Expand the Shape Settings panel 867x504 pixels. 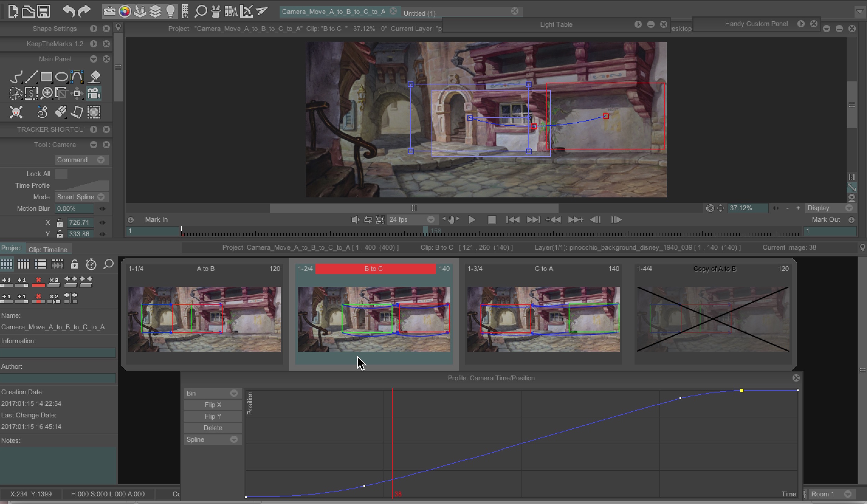tap(93, 29)
